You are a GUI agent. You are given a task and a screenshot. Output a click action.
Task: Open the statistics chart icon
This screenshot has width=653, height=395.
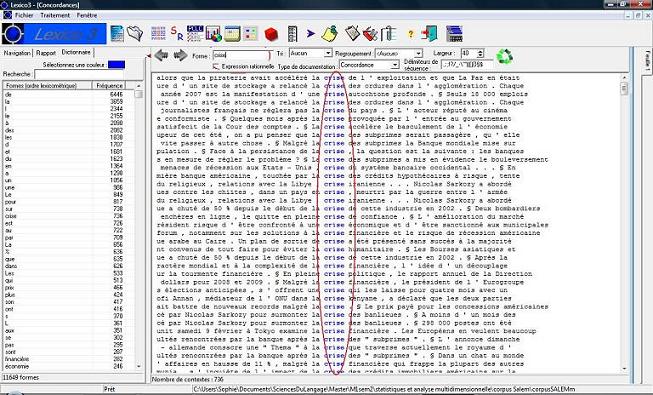(214, 34)
